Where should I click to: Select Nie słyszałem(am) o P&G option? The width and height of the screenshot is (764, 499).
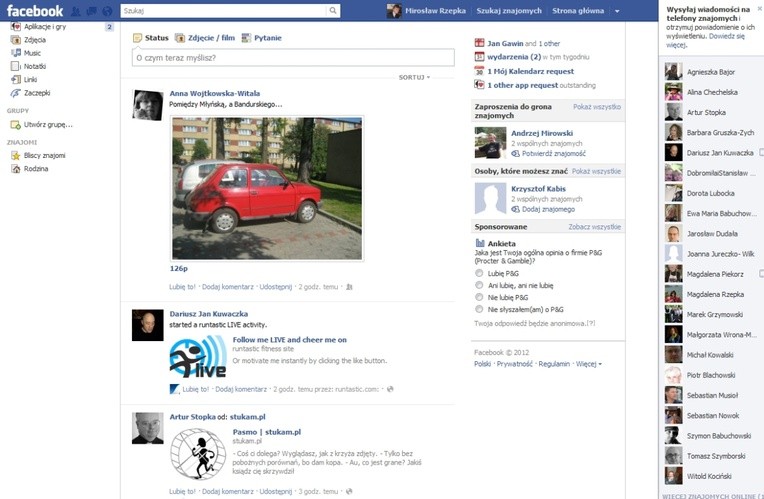(x=479, y=309)
